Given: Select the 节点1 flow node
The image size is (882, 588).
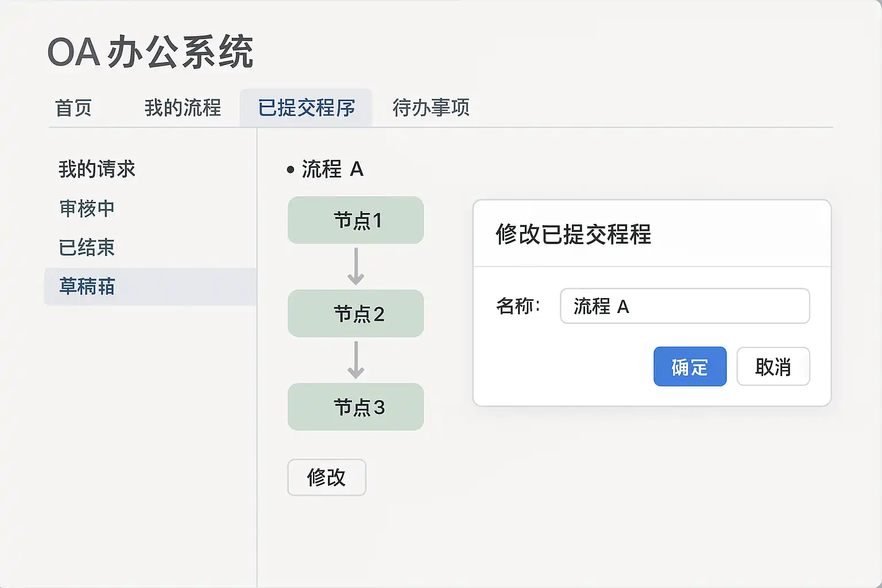Looking at the screenshot, I should coord(356,220).
